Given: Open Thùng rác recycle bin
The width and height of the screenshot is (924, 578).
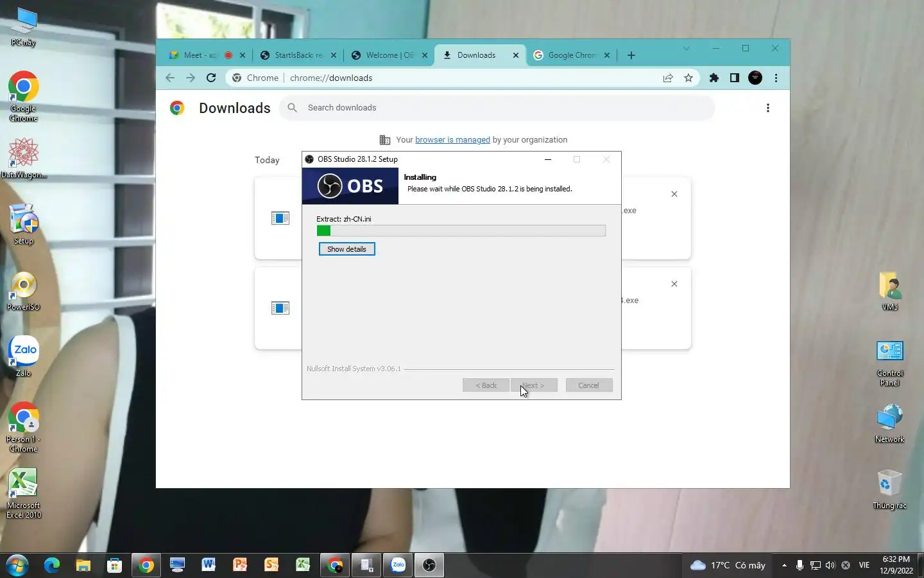Looking at the screenshot, I should pyautogui.click(x=889, y=490).
